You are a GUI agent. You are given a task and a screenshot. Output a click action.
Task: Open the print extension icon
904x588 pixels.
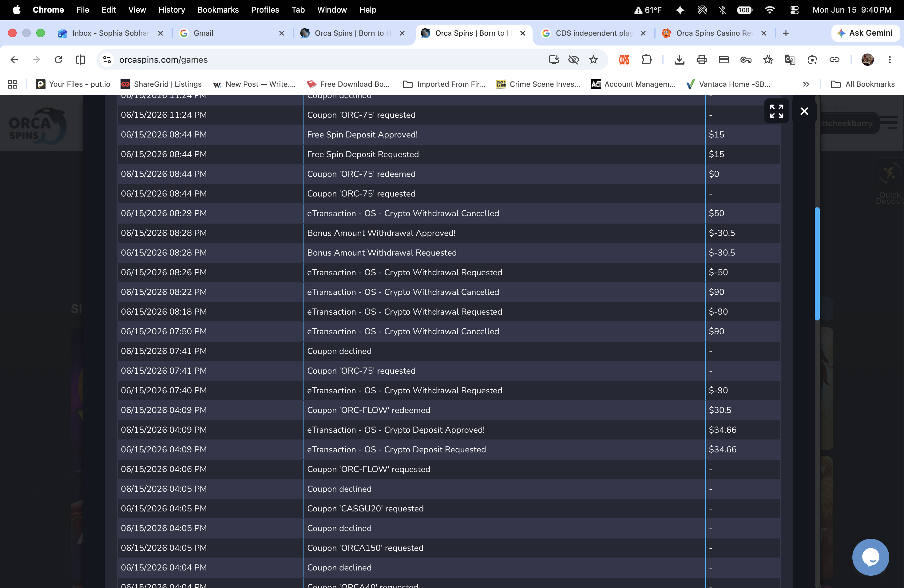[701, 60]
